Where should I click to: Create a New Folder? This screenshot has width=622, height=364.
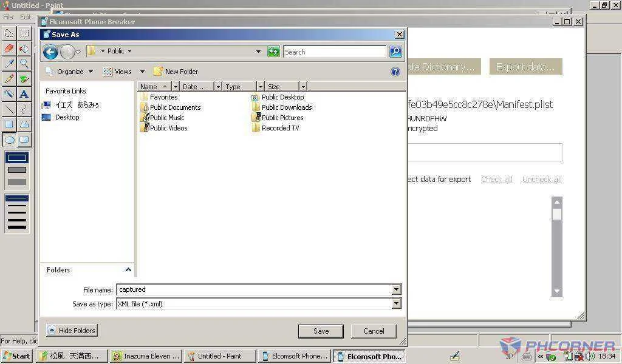pos(176,72)
